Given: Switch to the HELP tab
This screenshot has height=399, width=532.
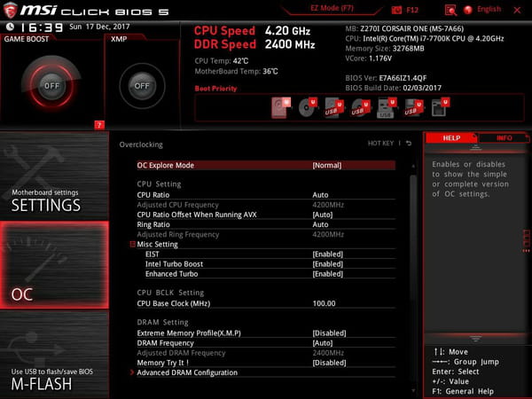Looking at the screenshot, I should click(451, 137).
